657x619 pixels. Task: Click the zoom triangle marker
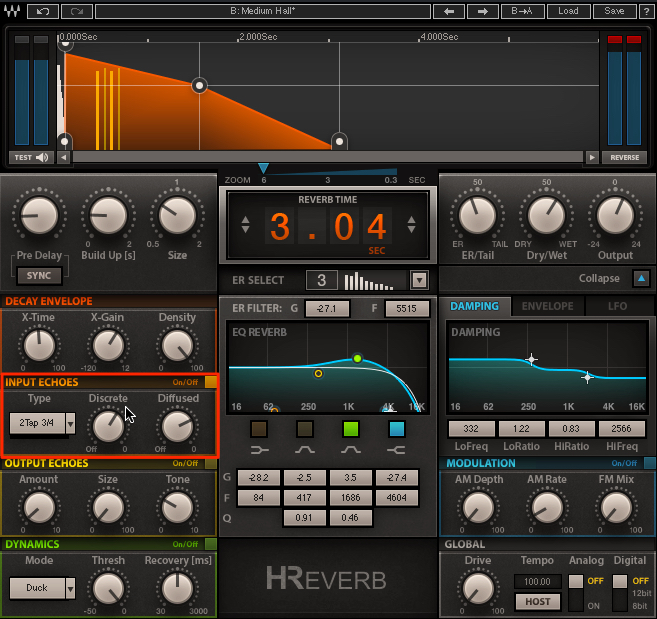[263, 168]
